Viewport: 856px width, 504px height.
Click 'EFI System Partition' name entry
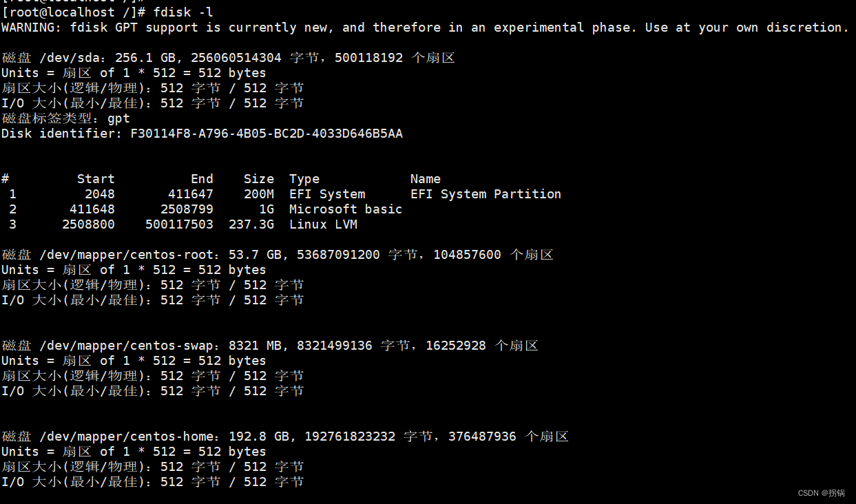pyautogui.click(x=486, y=194)
